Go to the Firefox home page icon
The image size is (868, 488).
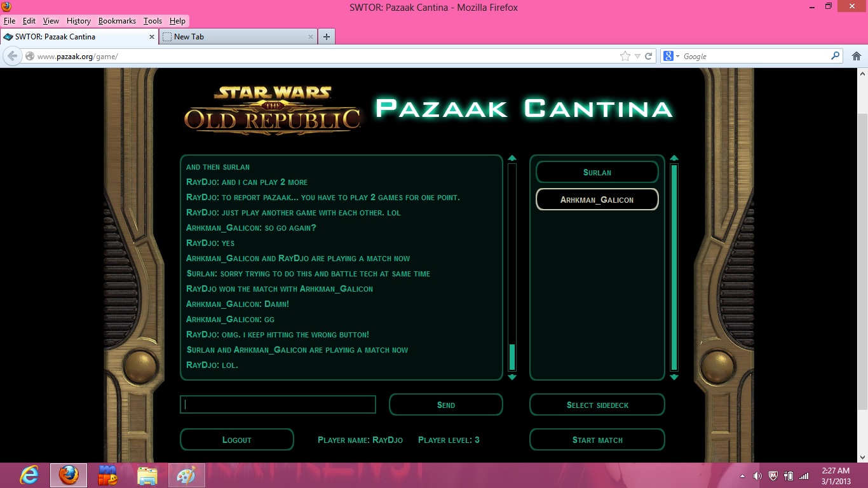[856, 56]
